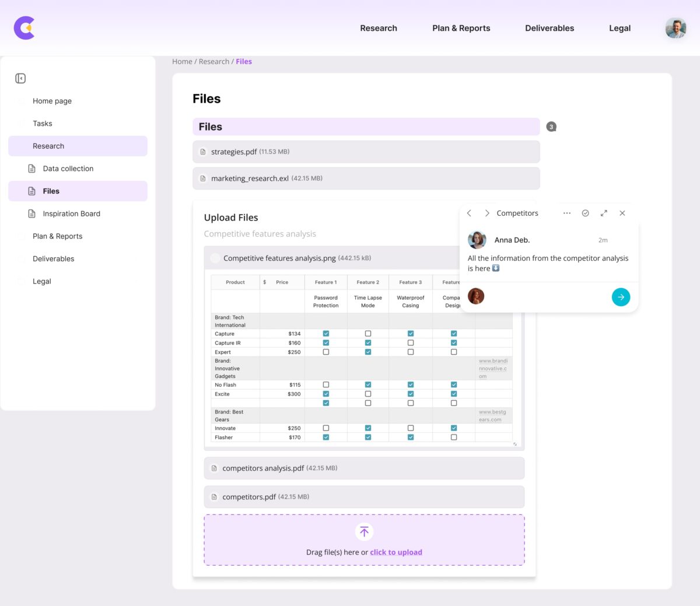Mark the Competitors thread as resolved
Viewport: 700px width, 606px height.
tap(585, 213)
